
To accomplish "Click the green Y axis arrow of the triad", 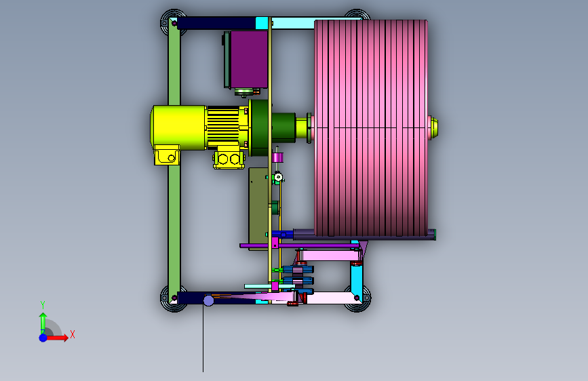I will pyautogui.click(x=43, y=323).
